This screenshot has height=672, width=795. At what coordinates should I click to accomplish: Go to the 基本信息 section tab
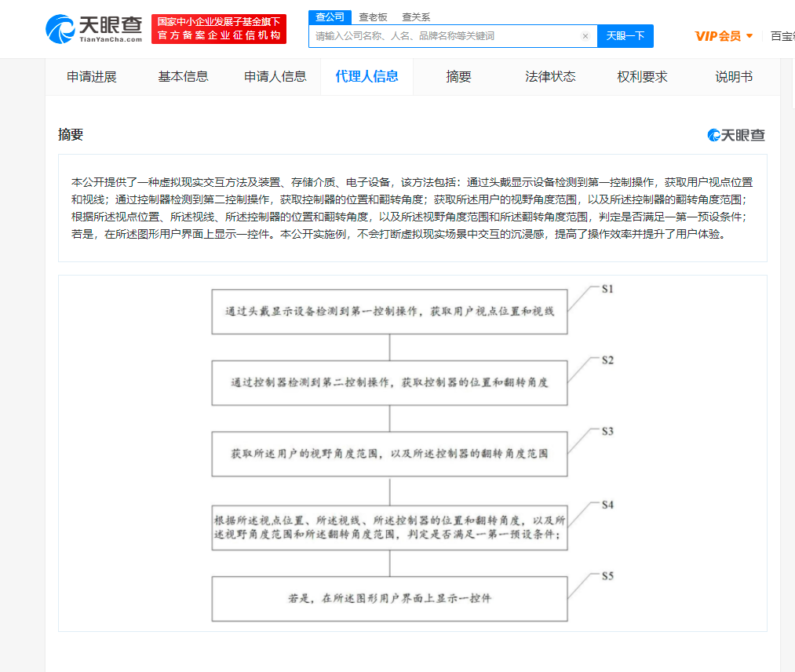(x=183, y=77)
